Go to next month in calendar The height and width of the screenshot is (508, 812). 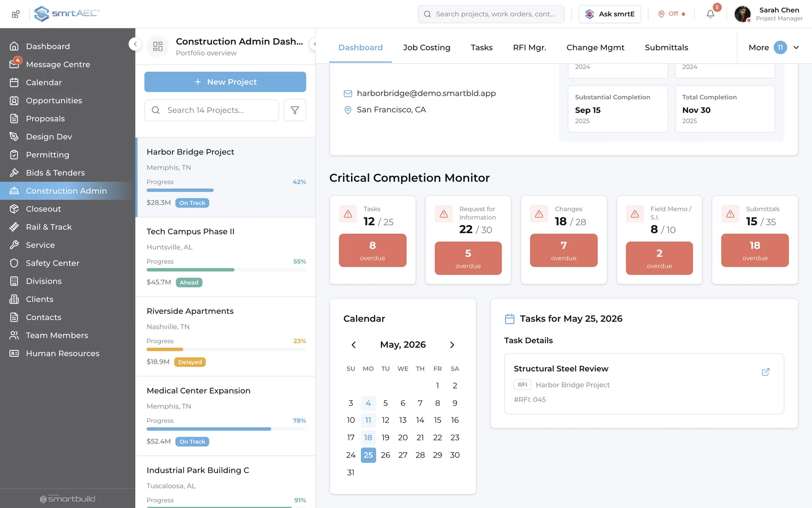pos(452,345)
